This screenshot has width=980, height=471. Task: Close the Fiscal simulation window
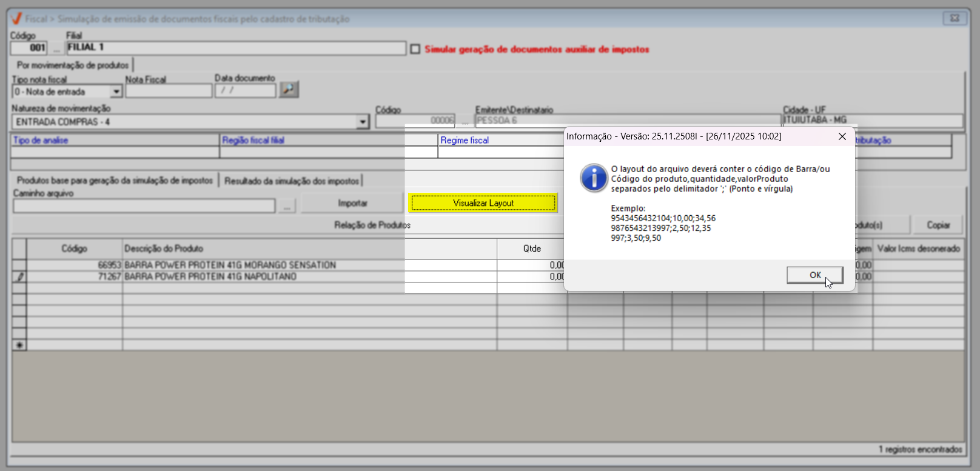click(x=955, y=18)
